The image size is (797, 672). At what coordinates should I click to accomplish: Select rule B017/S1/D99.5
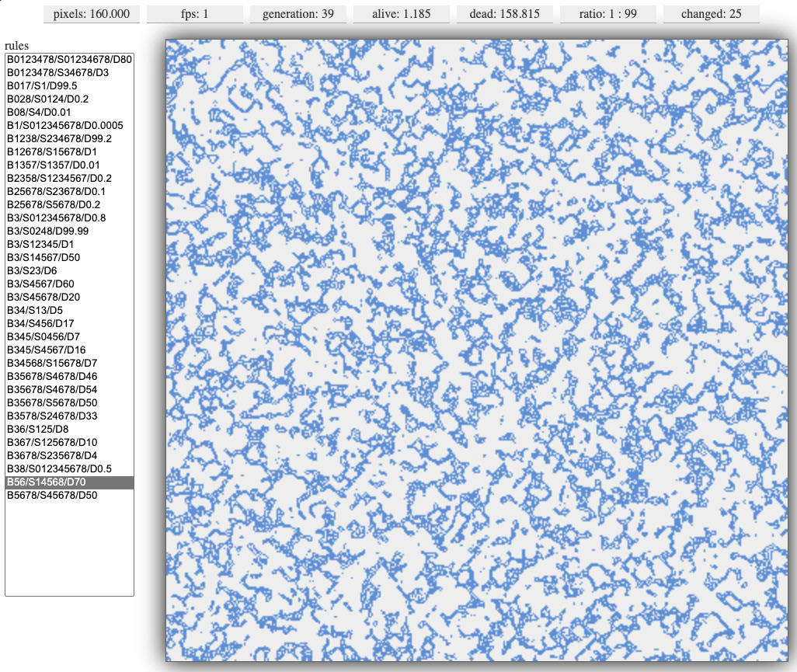[70, 86]
